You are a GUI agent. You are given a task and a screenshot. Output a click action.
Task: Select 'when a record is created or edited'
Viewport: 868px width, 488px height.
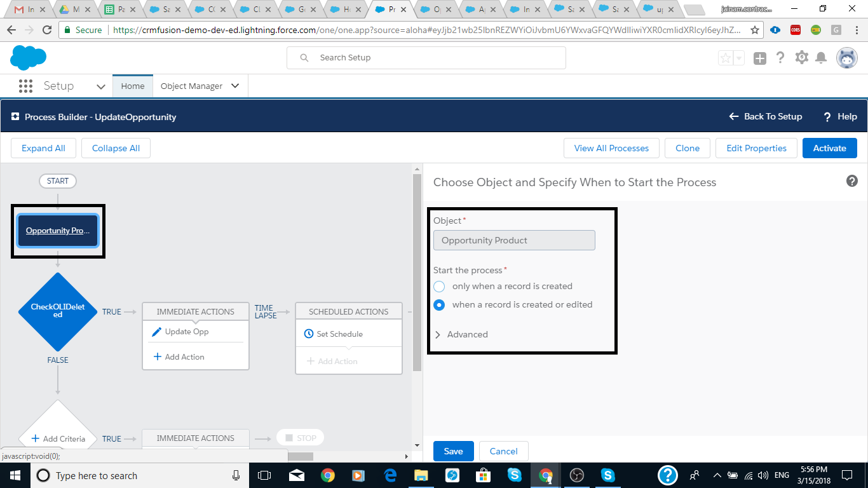tap(439, 305)
